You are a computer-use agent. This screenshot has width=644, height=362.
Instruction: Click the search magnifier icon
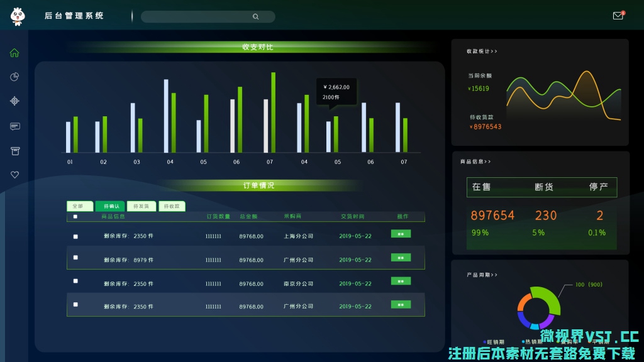click(255, 17)
